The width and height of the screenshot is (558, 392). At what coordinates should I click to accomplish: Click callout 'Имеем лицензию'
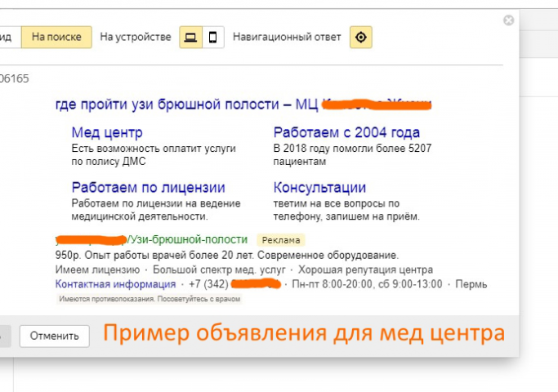click(x=97, y=269)
